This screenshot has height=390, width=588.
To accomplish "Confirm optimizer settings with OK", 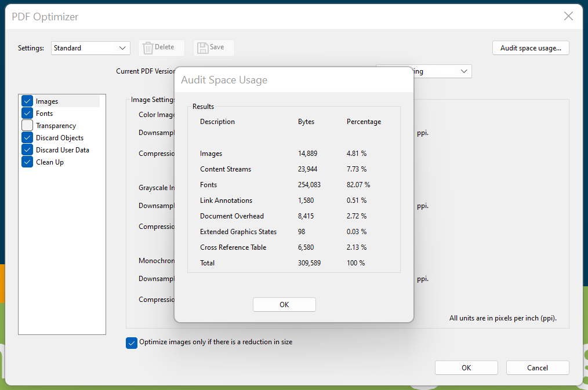I will click(466, 367).
